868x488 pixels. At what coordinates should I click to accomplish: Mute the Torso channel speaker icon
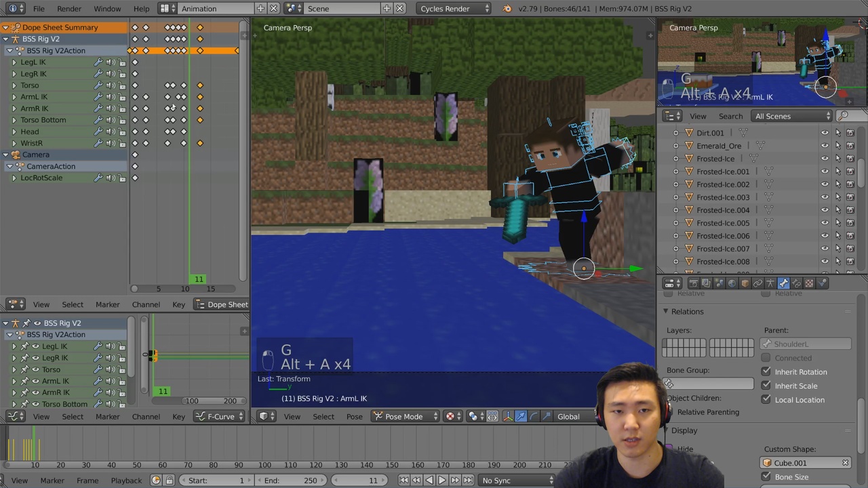pyautogui.click(x=110, y=85)
